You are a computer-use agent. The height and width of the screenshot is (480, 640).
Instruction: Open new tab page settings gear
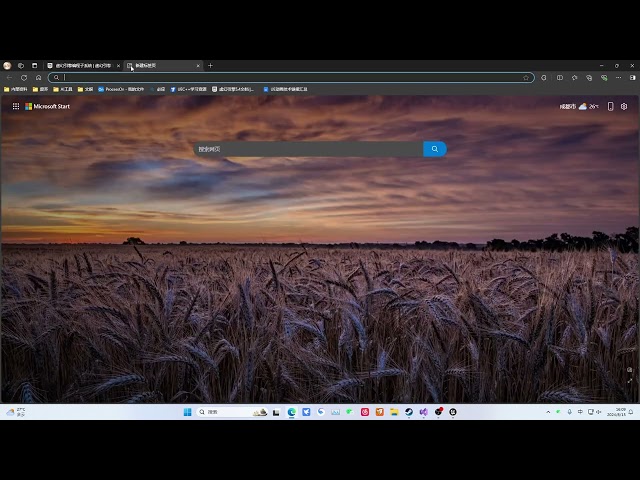pos(624,106)
